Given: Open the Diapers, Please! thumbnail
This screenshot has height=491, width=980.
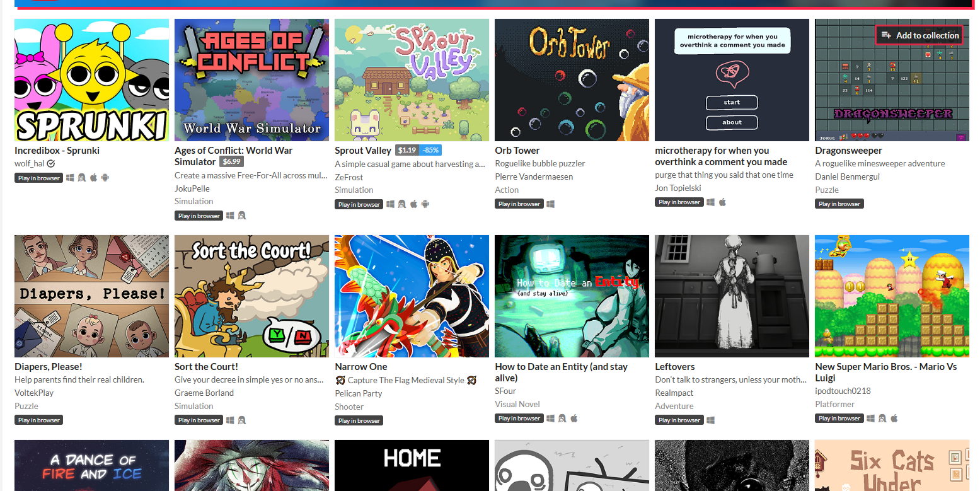Looking at the screenshot, I should 91,296.
